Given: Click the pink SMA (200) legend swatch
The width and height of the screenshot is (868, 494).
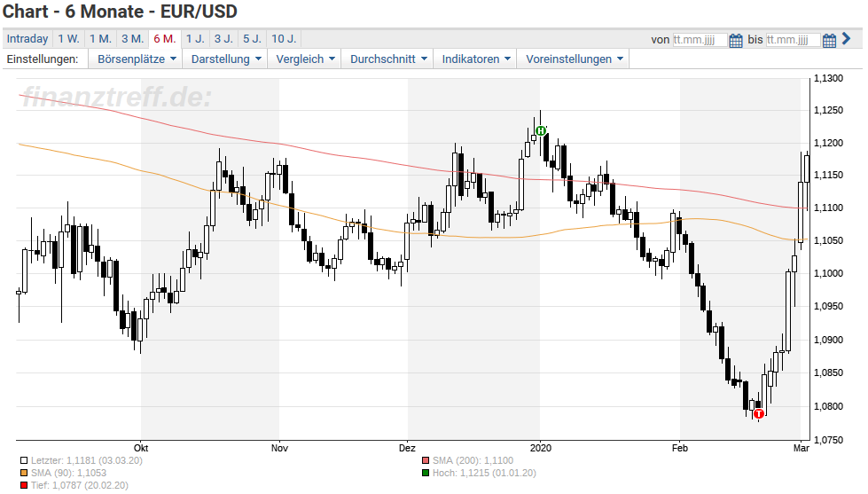Looking at the screenshot, I should point(426,460).
